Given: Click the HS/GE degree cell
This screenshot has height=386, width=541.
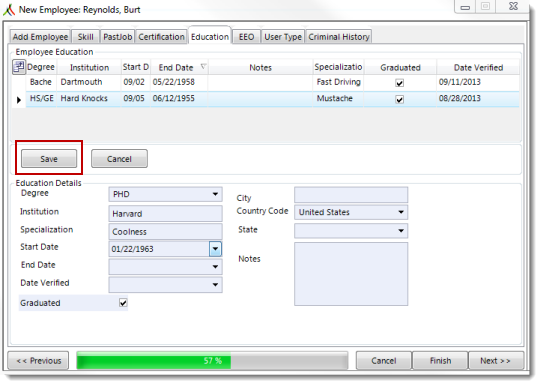Looking at the screenshot, I should [x=41, y=99].
